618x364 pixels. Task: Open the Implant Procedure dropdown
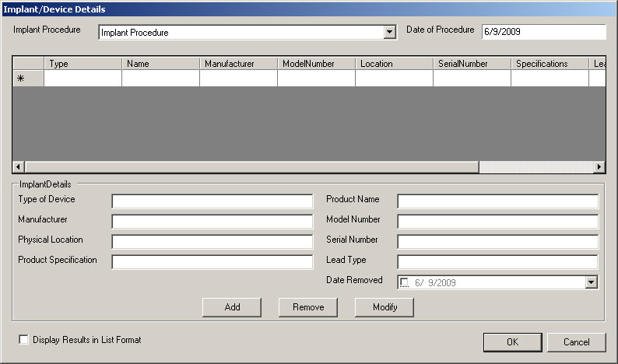[x=391, y=33]
